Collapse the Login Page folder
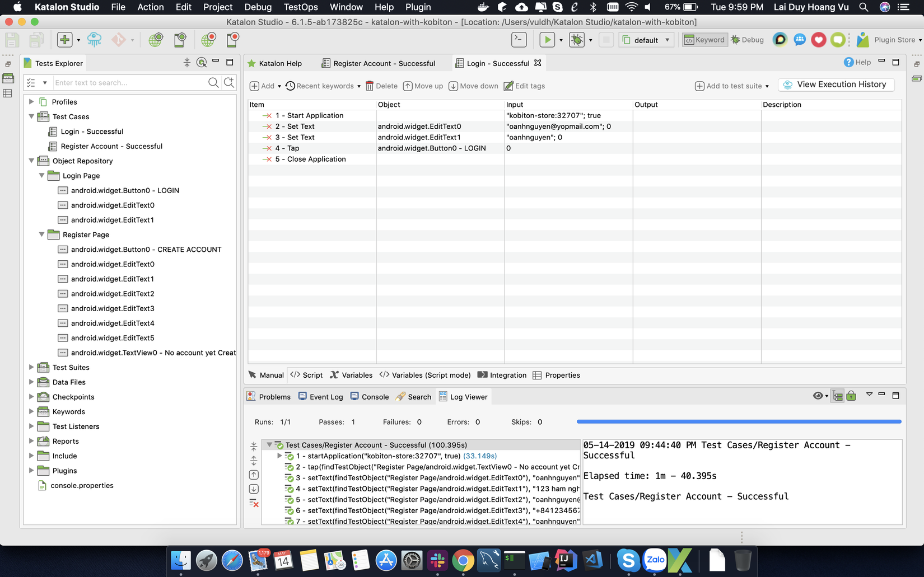This screenshot has width=924, height=577. click(41, 175)
